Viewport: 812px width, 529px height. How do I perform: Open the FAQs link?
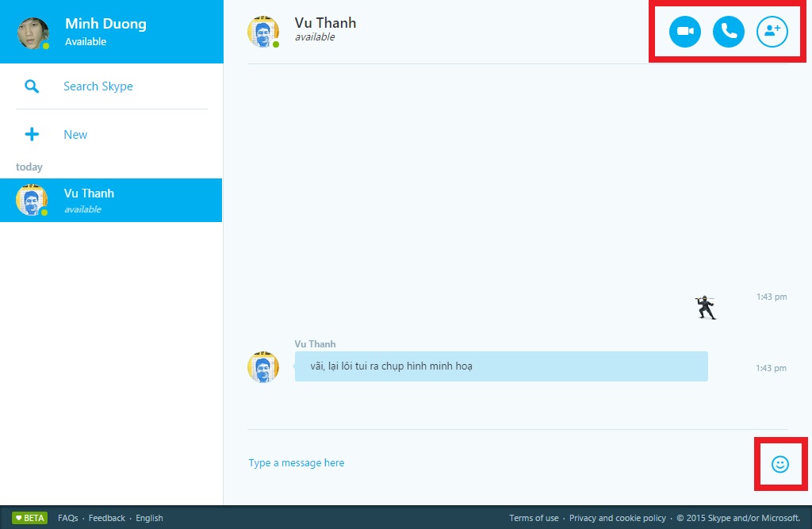(x=67, y=518)
